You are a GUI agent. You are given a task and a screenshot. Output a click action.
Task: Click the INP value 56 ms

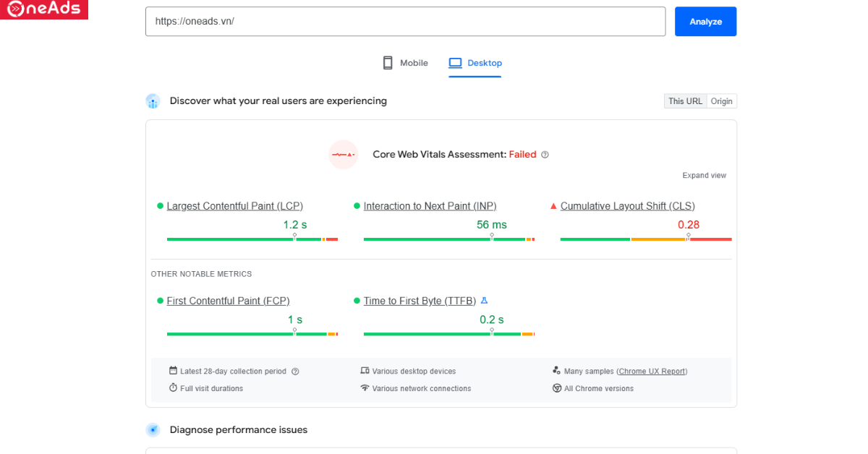coord(492,225)
